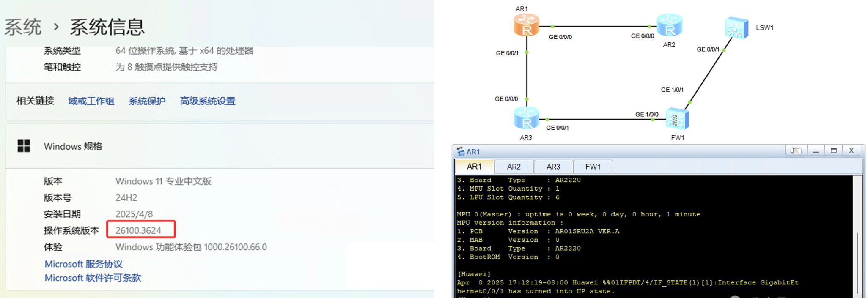The width and height of the screenshot is (868, 298).
Task: Click the LSW1 device label in topology
Action: point(764,28)
